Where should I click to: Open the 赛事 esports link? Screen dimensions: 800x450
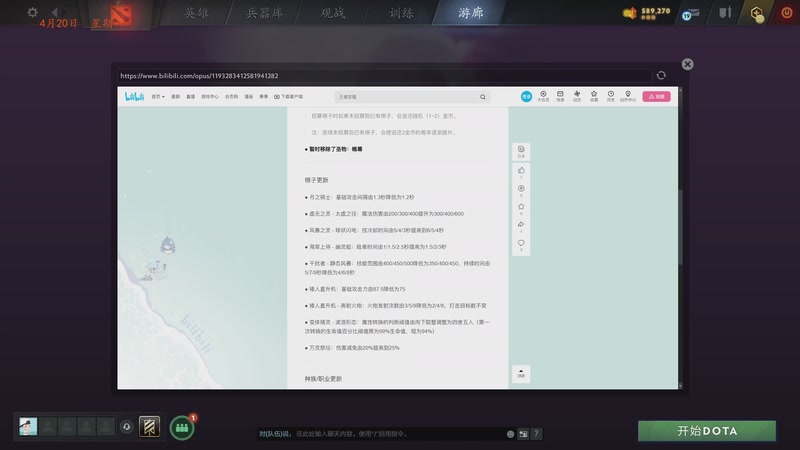click(x=263, y=96)
